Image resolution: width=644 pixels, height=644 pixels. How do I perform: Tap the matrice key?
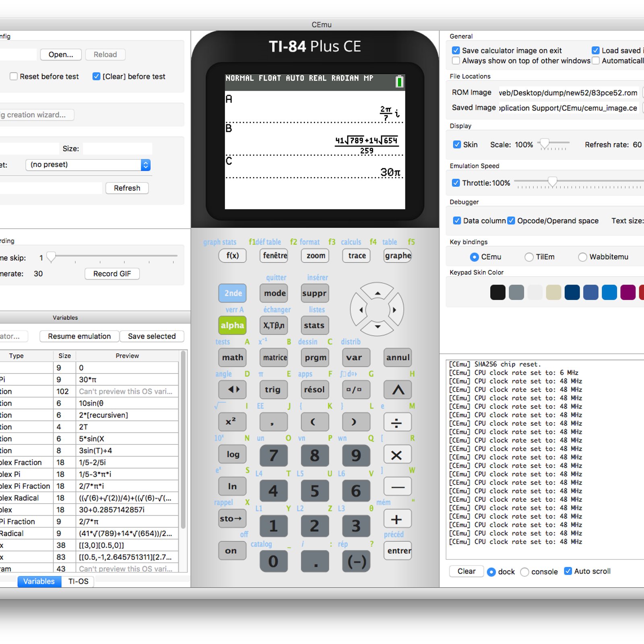[x=275, y=357]
